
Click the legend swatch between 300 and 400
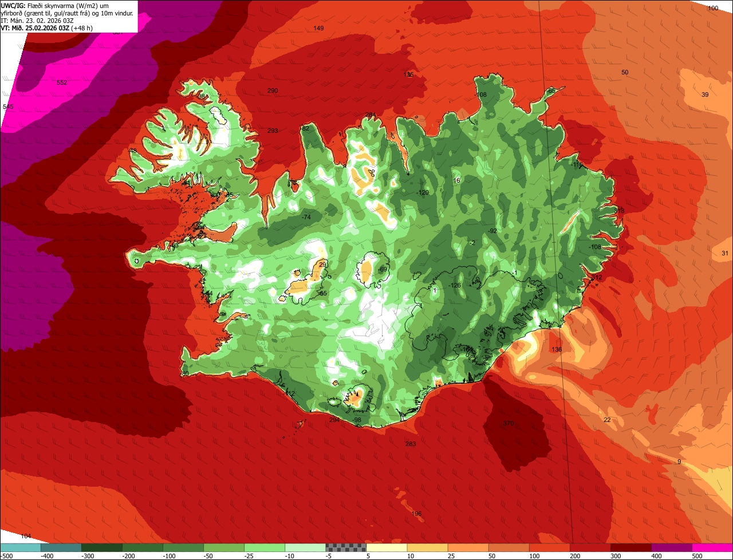[630, 547]
